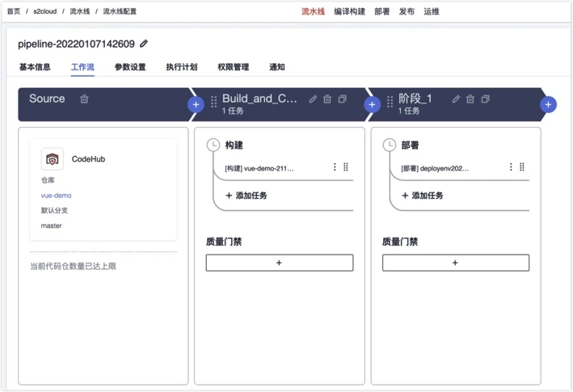Click the copy icon on the 阶段_1 stage
The width and height of the screenshot is (573, 392).
coord(485,99)
